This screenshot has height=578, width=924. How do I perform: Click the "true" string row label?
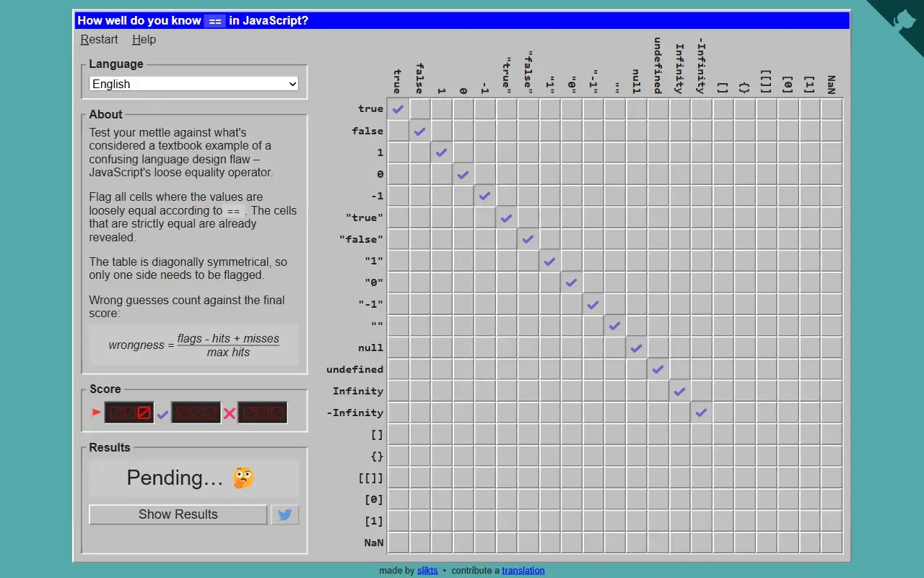[x=365, y=217]
